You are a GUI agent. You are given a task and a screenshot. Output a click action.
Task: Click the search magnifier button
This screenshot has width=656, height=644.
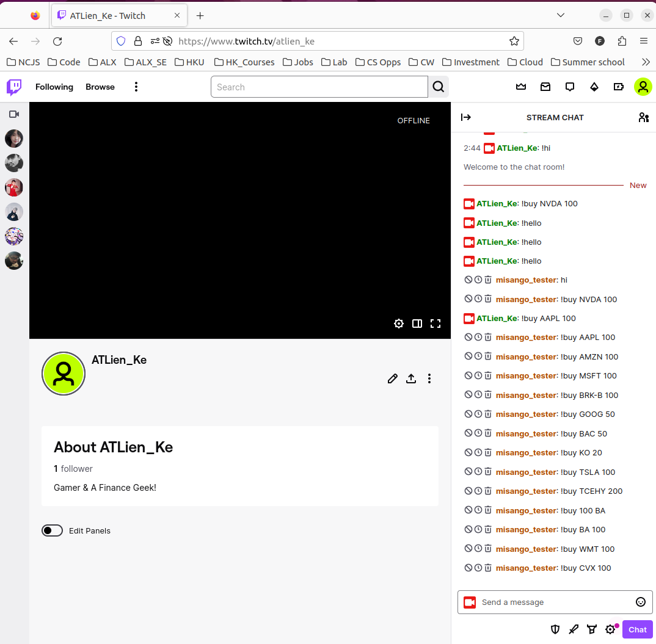[438, 87]
